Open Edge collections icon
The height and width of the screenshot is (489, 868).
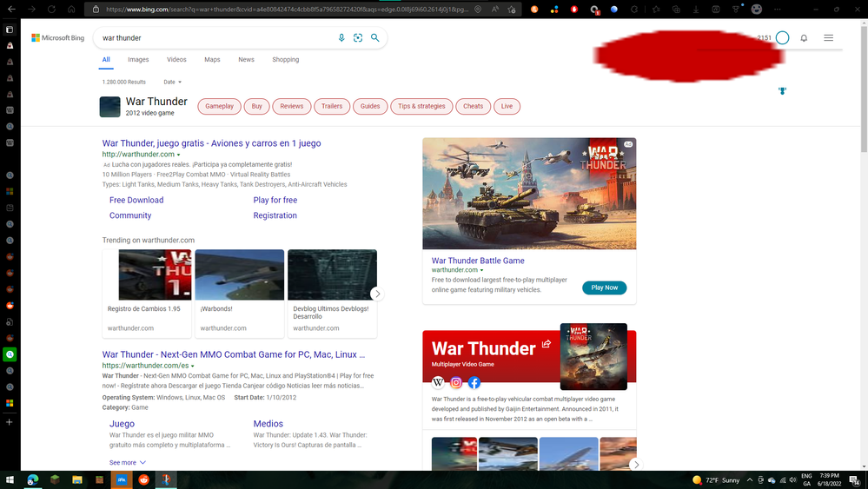(x=676, y=9)
